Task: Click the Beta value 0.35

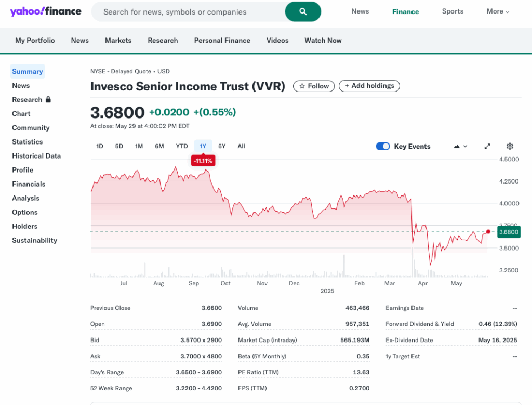Action: click(363, 356)
